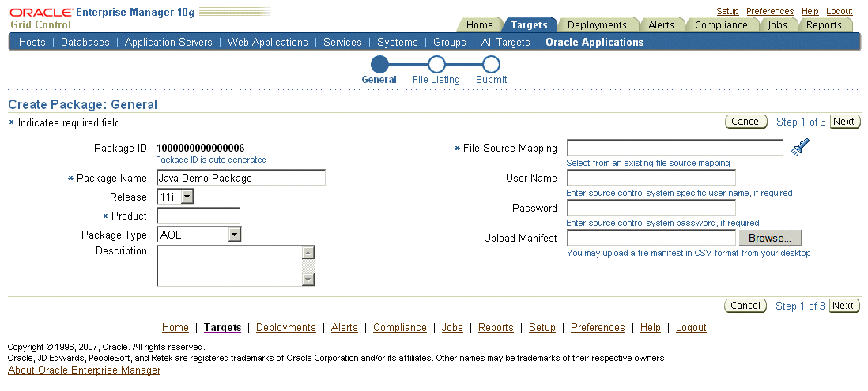The height and width of the screenshot is (391, 868).
Task: Select the File Listing step circle
Action: [436, 65]
